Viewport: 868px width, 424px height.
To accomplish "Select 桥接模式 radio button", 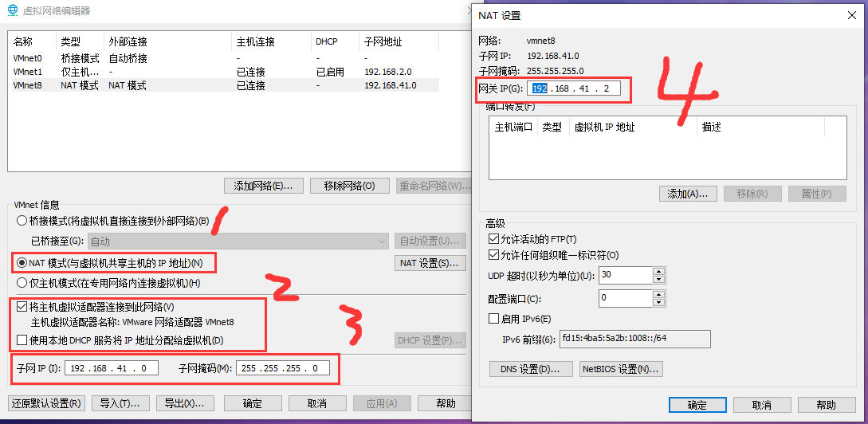I will tap(22, 221).
